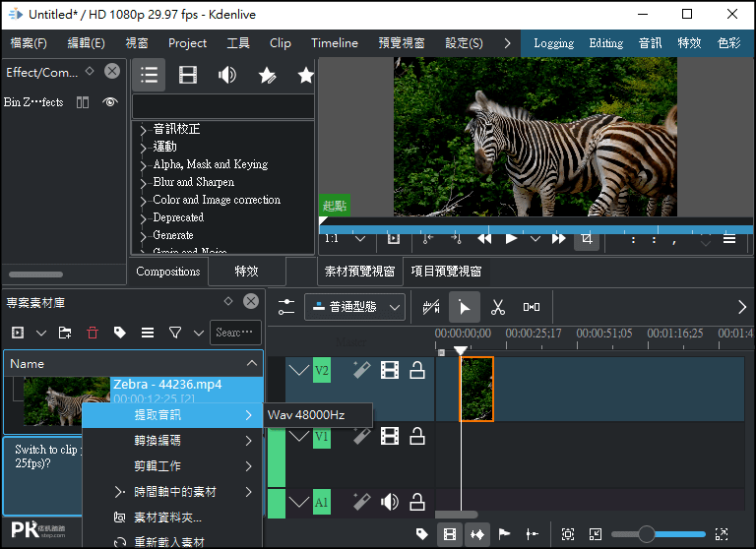Open monitor zoom 1:1 dropdown

pyautogui.click(x=346, y=239)
